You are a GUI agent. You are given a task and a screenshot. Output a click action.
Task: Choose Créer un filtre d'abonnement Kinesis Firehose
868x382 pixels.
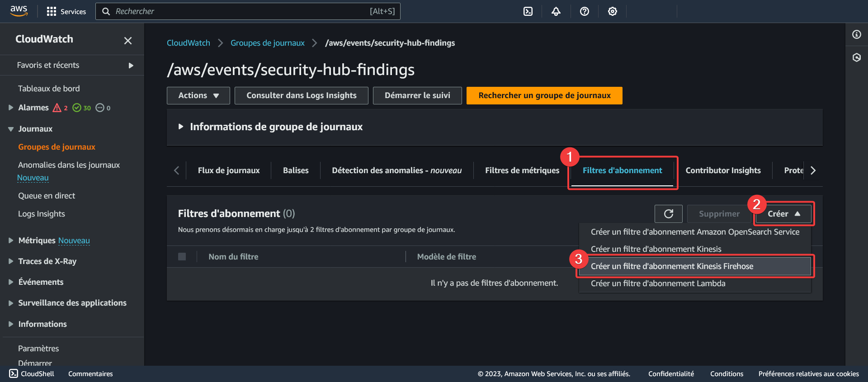click(x=695, y=266)
